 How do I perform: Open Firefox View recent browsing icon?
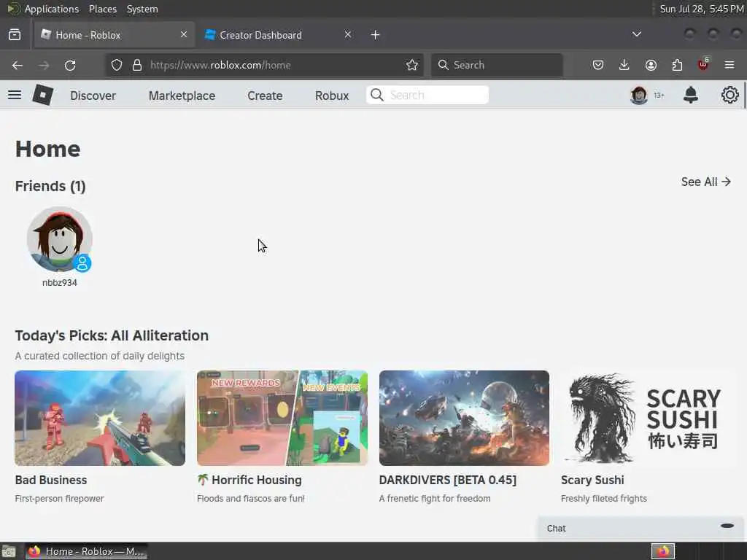15,35
